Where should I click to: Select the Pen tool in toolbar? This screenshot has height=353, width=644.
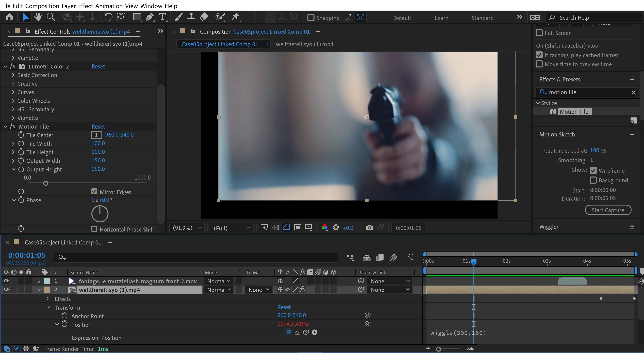coord(150,17)
